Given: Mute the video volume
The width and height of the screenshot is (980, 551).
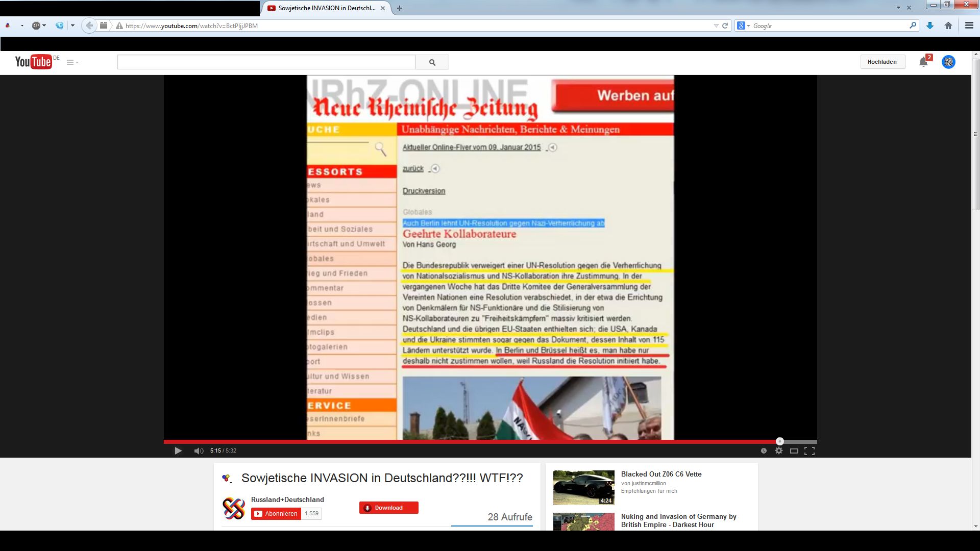Looking at the screenshot, I should (x=199, y=450).
